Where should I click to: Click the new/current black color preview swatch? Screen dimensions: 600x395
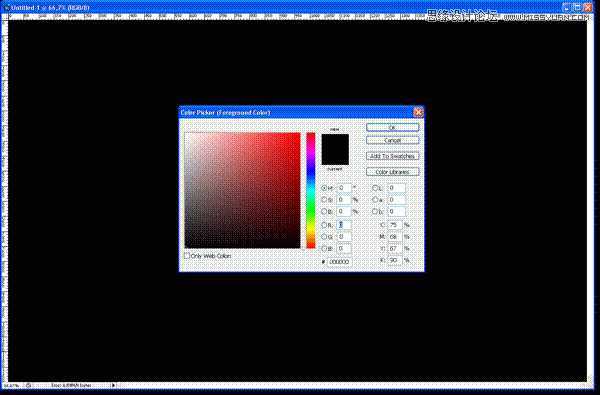(335, 149)
